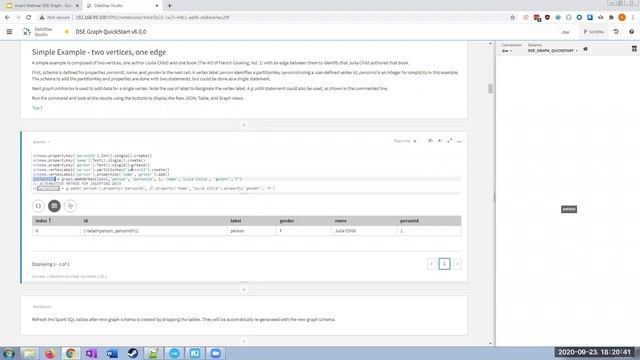Click the cell expand fullscreen icon
Viewport: 640px width, 360px height.
449,141
